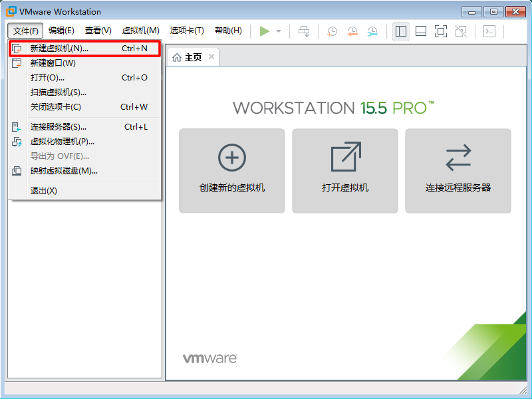Viewport: 532px width, 399px height.
Task: Click the 连接远程服务器 tile button
Action: click(x=458, y=171)
